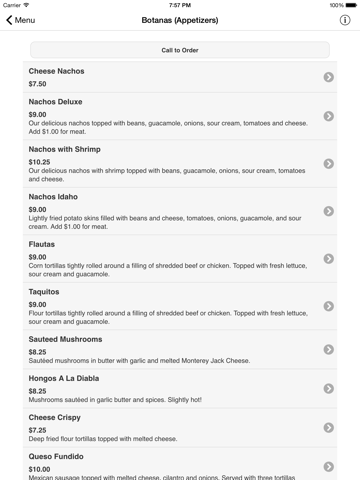Select the Cheese Nachos menu item title

[56, 71]
